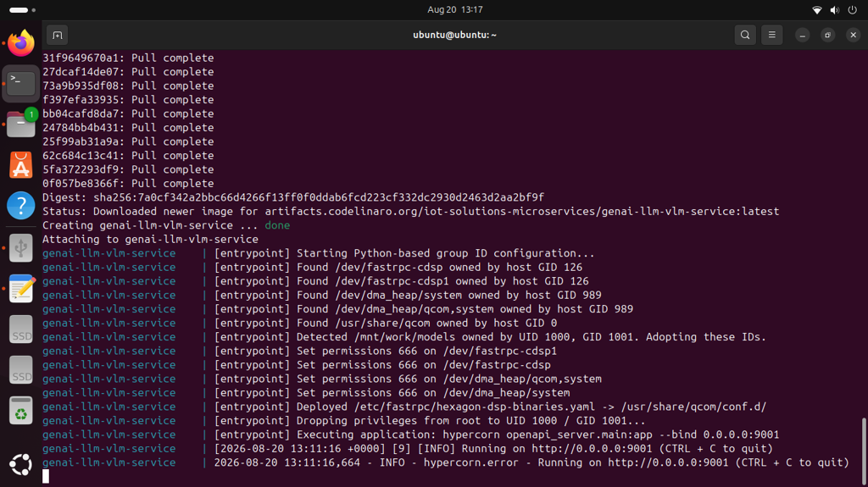This screenshot has height=487, width=868.
Task: Close the terminal window
Action: 853,35
